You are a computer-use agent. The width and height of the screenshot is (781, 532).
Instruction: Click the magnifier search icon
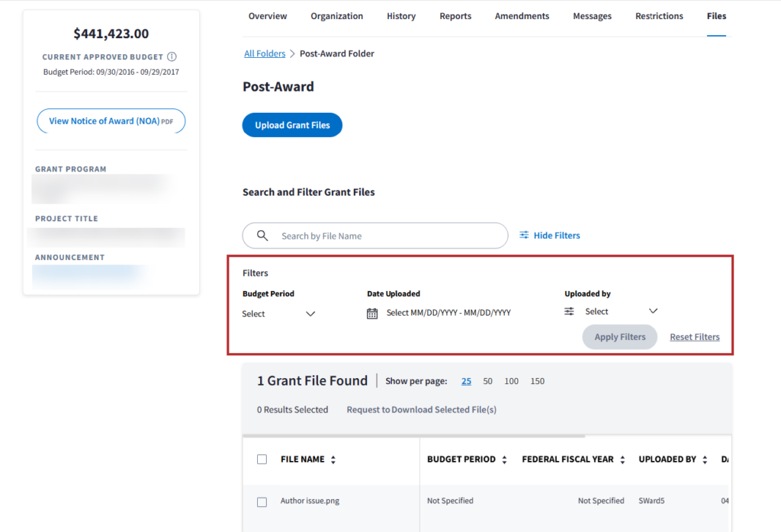(x=262, y=236)
